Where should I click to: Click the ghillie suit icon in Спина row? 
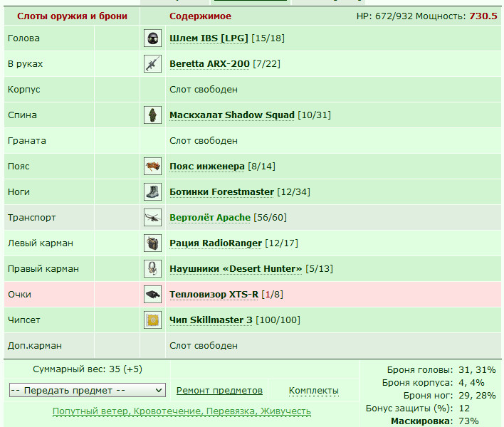[152, 115]
